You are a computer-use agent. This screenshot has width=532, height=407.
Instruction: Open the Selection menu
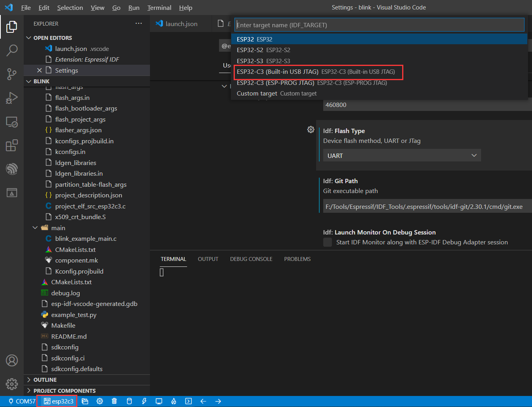point(70,8)
